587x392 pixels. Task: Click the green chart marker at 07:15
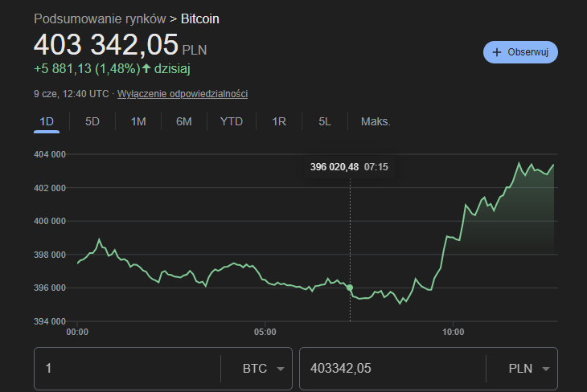350,288
